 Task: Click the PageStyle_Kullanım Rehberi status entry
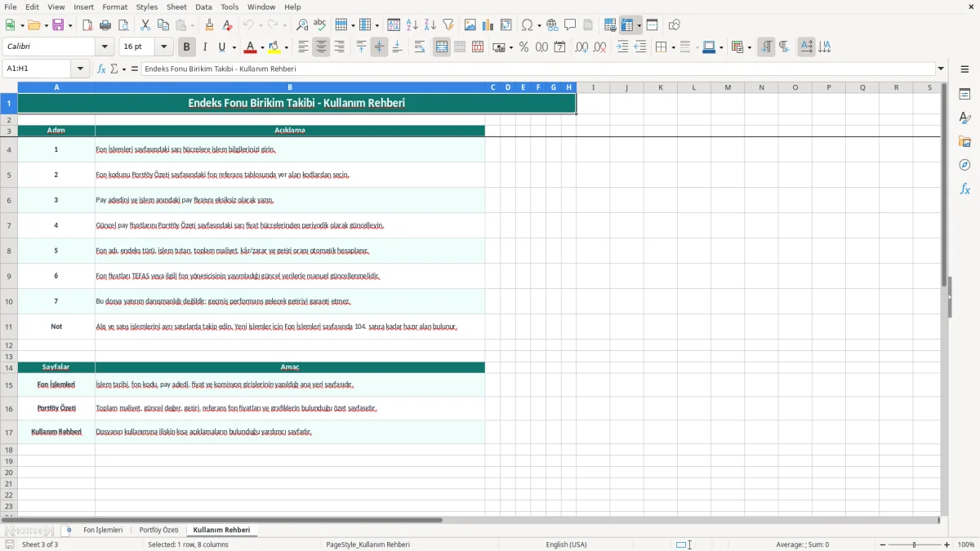tap(367, 544)
